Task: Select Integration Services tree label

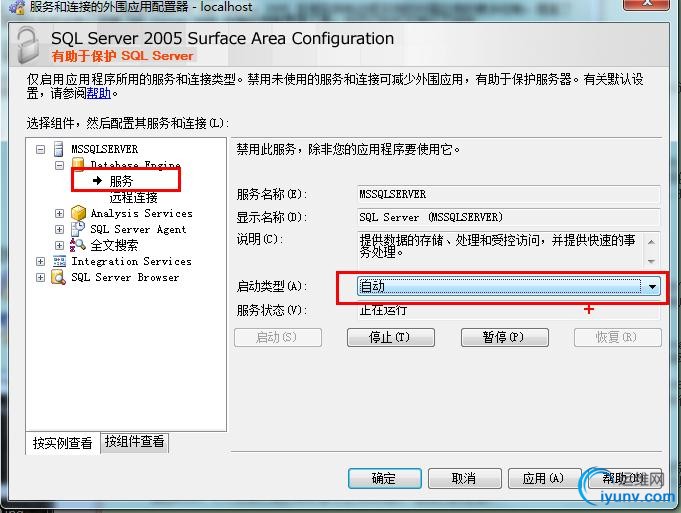Action: tap(131, 261)
